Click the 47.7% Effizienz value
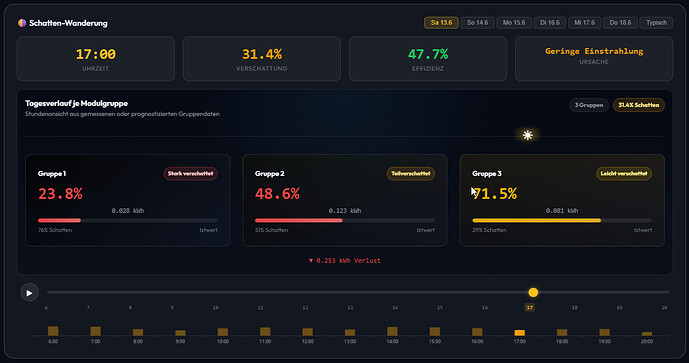 click(x=428, y=54)
